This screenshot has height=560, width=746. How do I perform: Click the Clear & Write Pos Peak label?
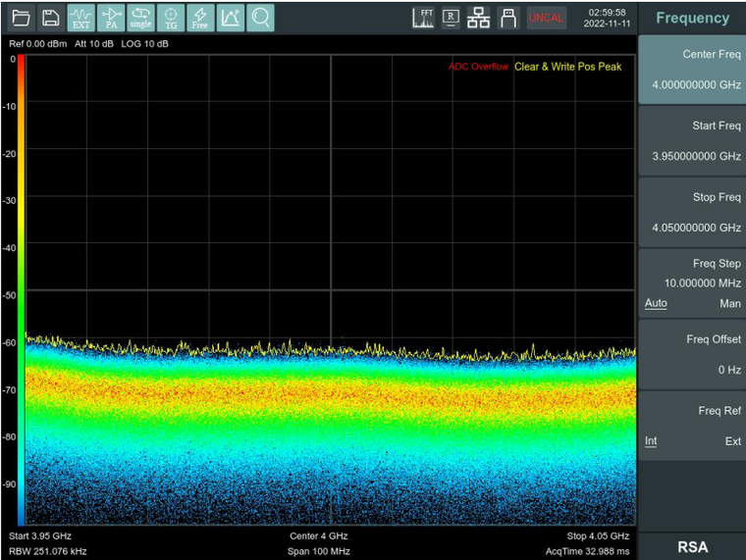coord(567,67)
